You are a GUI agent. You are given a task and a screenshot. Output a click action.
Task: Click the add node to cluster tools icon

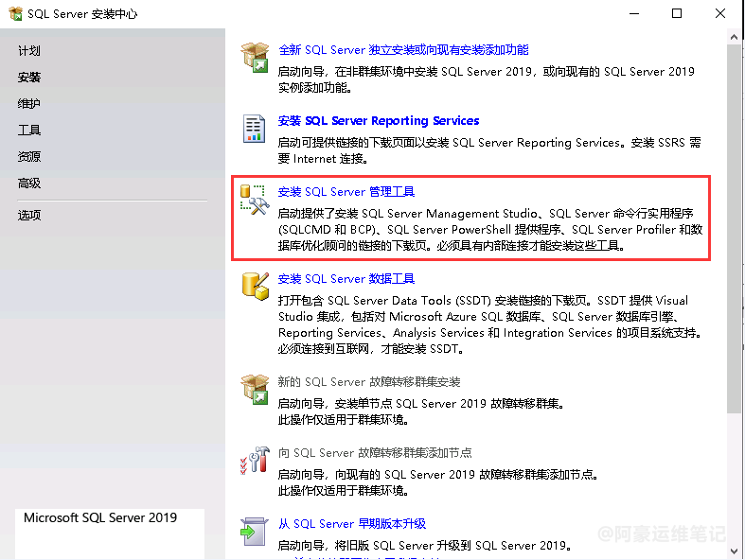[x=255, y=460]
